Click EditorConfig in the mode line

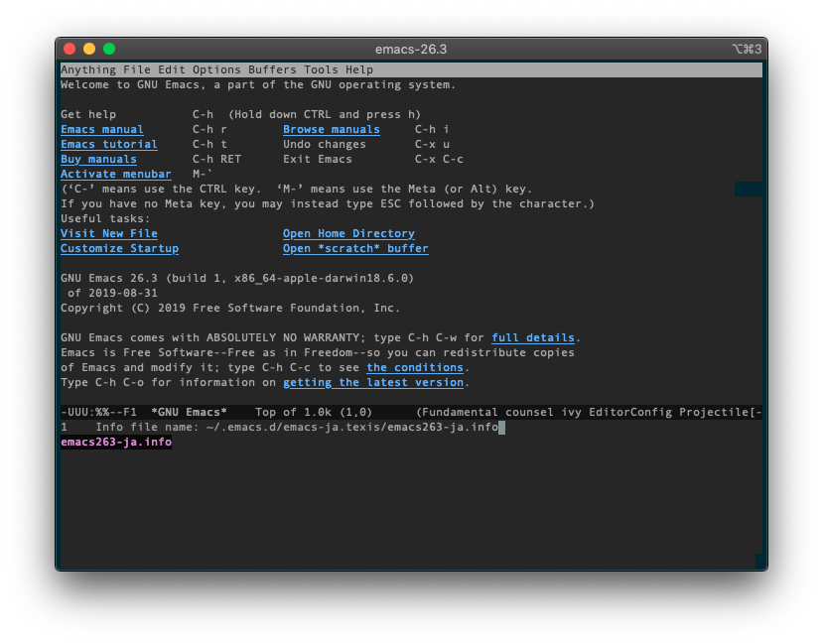tap(630, 412)
